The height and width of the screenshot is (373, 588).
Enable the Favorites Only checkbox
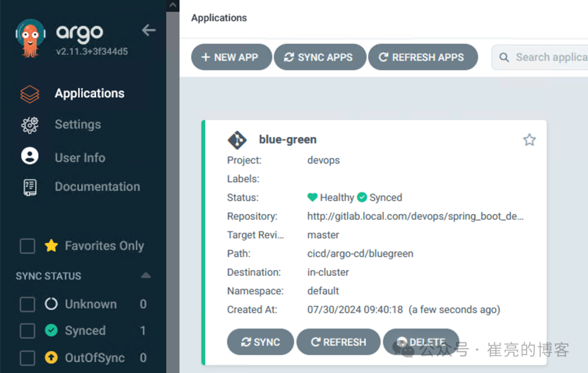[27, 246]
